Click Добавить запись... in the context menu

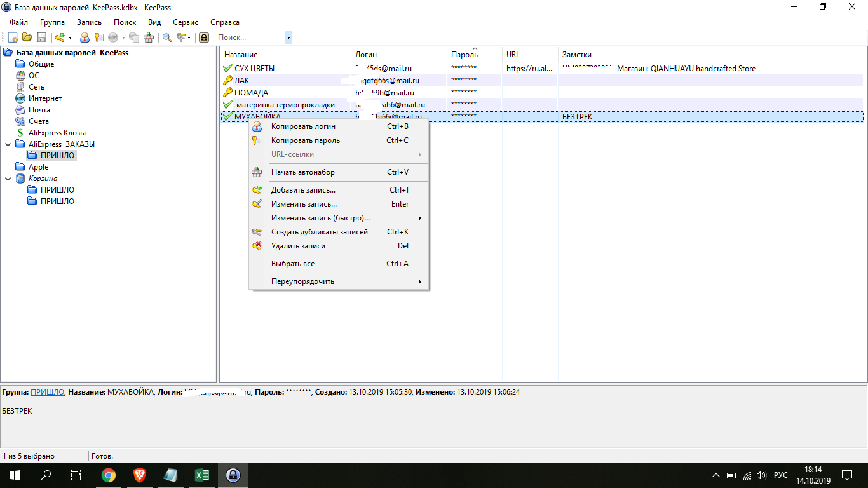click(339, 190)
